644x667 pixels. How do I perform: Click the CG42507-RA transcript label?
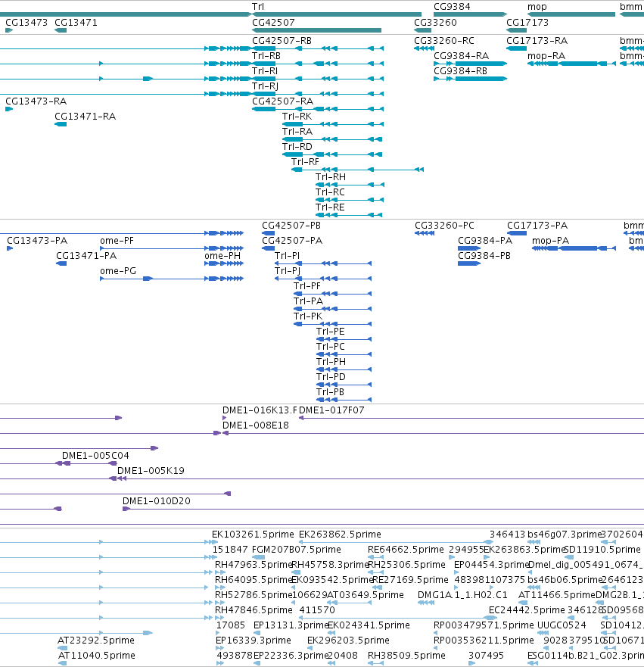tap(283, 101)
